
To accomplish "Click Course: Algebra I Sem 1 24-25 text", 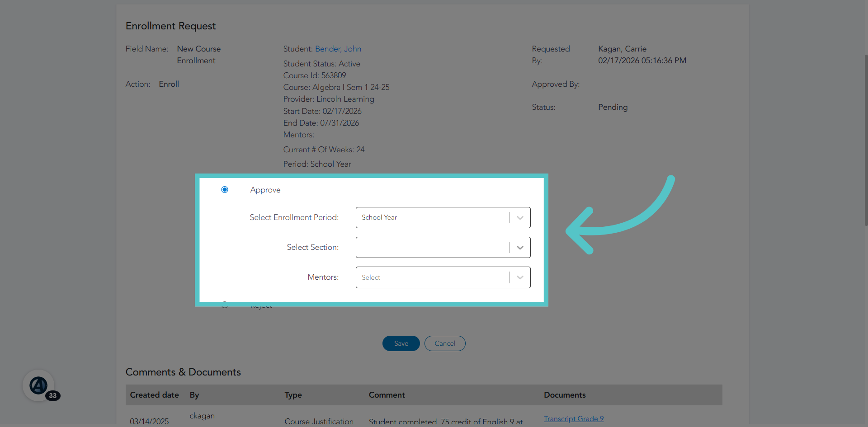I will click(x=336, y=87).
